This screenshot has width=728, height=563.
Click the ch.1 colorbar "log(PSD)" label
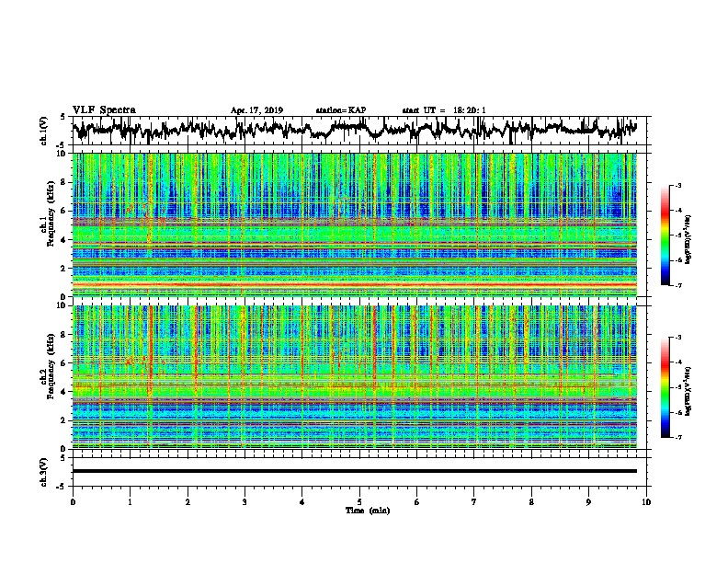point(688,240)
